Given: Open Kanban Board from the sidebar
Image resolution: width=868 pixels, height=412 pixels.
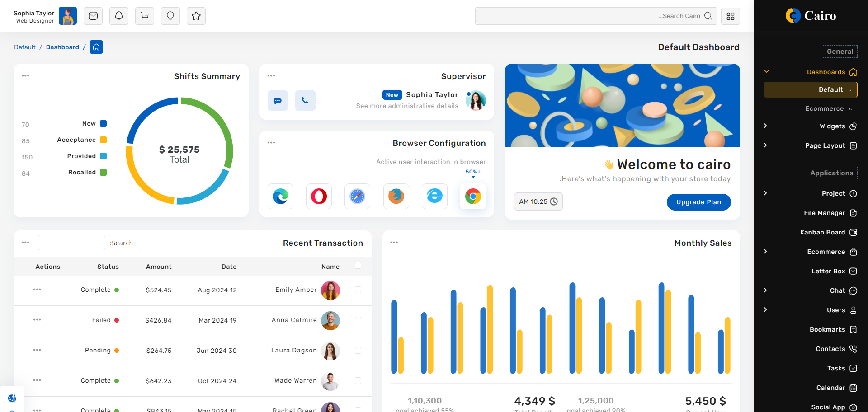Looking at the screenshot, I should pyautogui.click(x=822, y=232).
